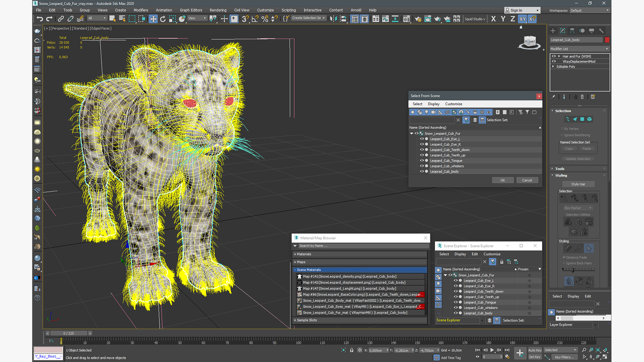Activate the Select and Move tool

(x=153, y=19)
